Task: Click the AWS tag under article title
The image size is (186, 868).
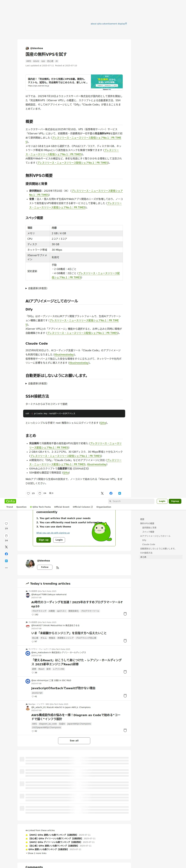Action: pos(29,61)
